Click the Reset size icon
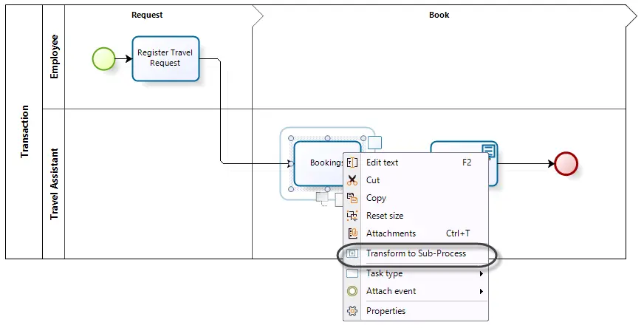644x328 pixels. pyautogui.click(x=352, y=216)
